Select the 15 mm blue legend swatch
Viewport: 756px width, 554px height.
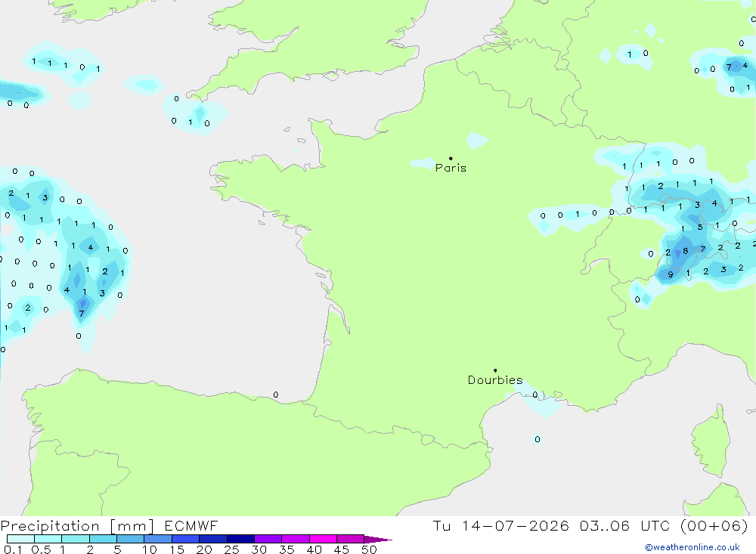(x=185, y=539)
